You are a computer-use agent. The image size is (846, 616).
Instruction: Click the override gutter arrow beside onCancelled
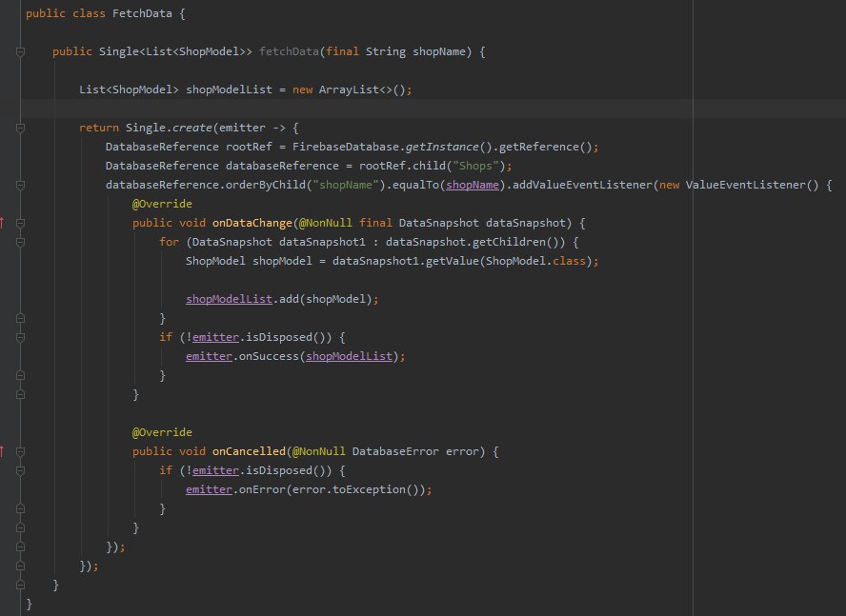(x=2, y=451)
